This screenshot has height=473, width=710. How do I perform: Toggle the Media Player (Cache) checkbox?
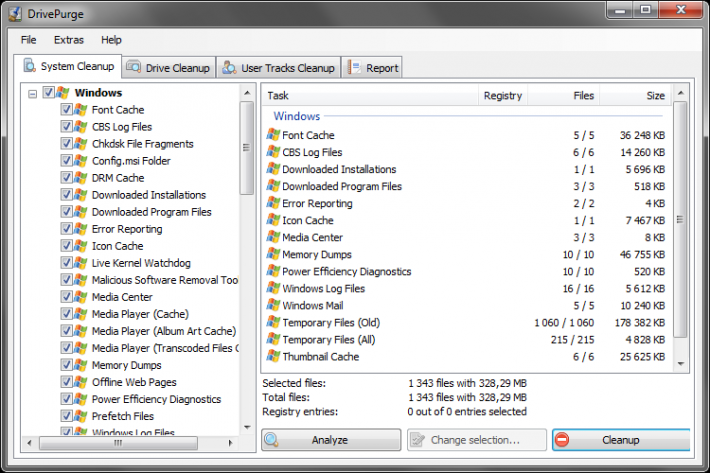(67, 314)
